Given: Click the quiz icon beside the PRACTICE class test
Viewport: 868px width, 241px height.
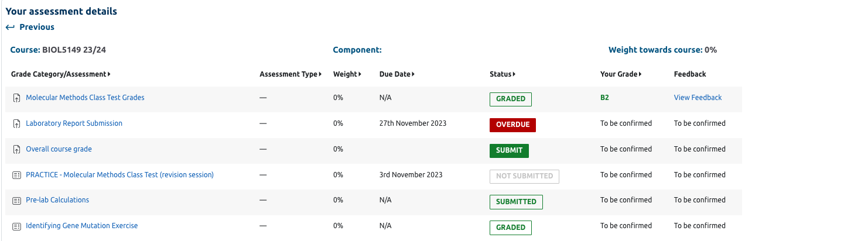Looking at the screenshot, I should click(x=16, y=175).
